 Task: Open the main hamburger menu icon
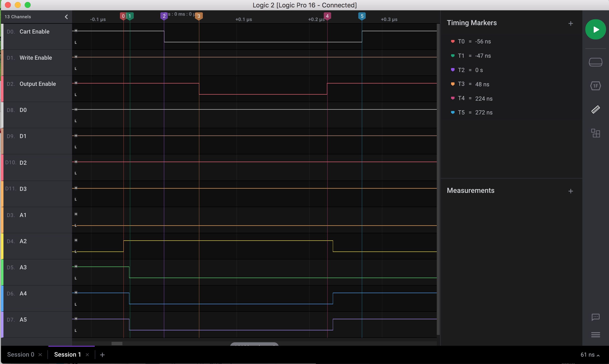595,335
